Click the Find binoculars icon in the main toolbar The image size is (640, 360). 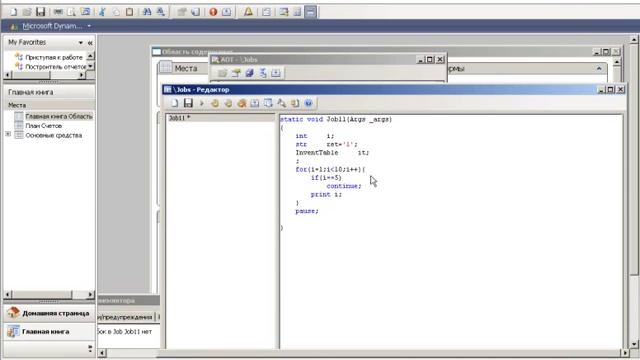pos(147,12)
